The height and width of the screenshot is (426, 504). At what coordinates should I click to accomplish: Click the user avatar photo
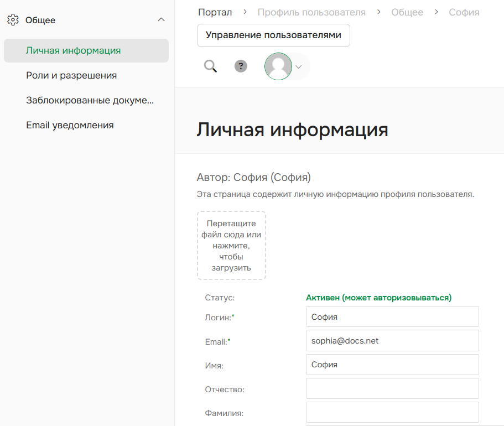coord(278,66)
